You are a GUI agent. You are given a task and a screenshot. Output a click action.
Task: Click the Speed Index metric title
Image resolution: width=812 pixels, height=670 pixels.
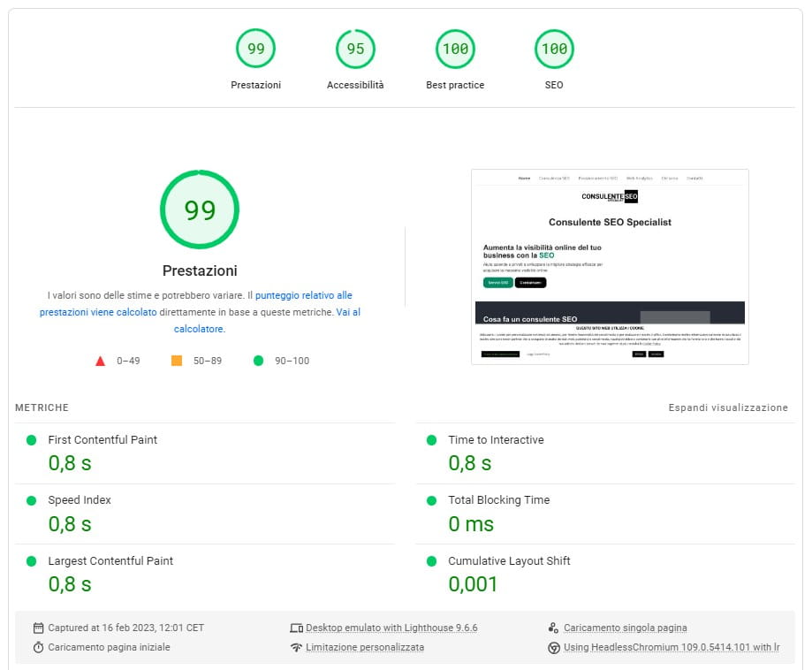[80, 500]
